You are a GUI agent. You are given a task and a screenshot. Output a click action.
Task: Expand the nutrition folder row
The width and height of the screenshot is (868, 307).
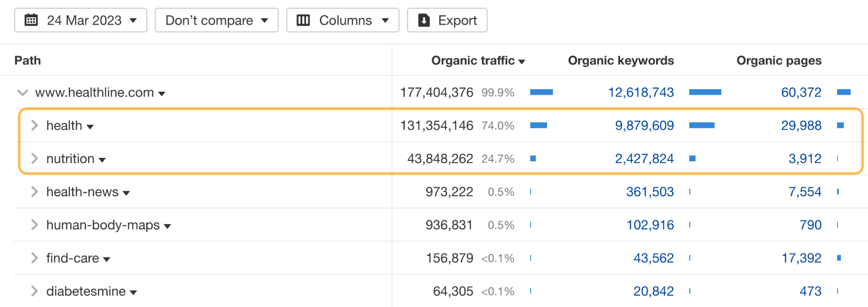pyautogui.click(x=35, y=159)
